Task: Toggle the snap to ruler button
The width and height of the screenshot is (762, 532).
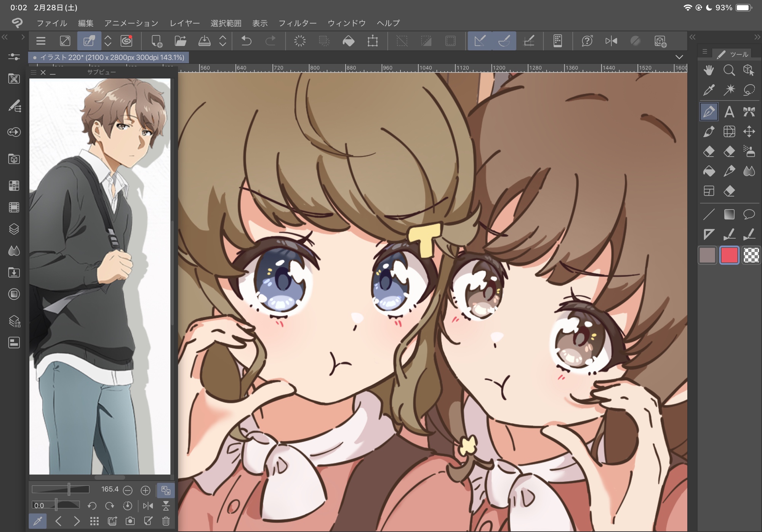Action: coord(480,41)
